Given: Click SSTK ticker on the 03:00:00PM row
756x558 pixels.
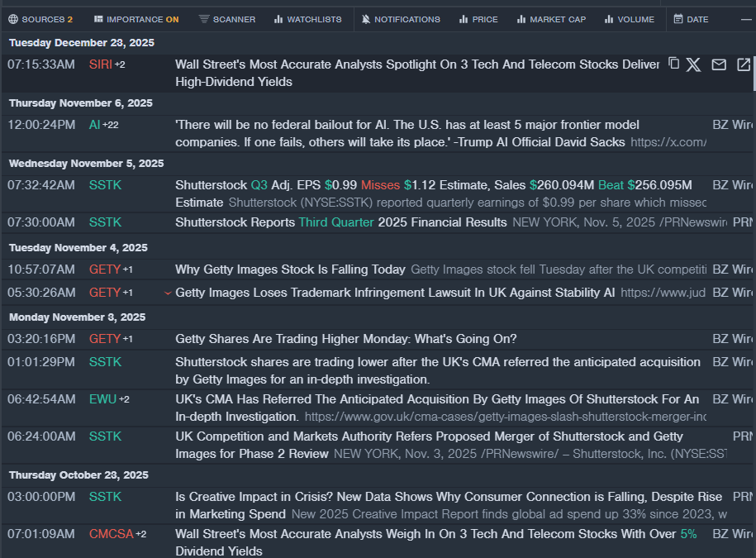Looking at the screenshot, I should [x=105, y=497].
